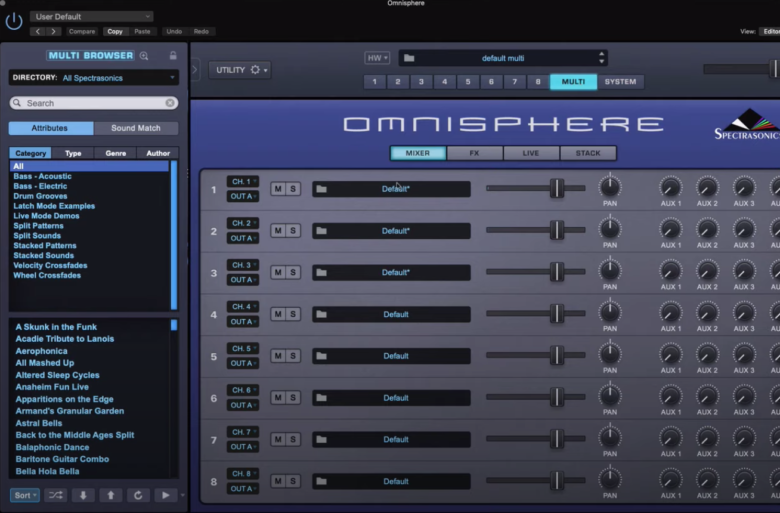Open patch folder icon on part 4
Image resolution: width=780 pixels, height=513 pixels.
[321, 314]
